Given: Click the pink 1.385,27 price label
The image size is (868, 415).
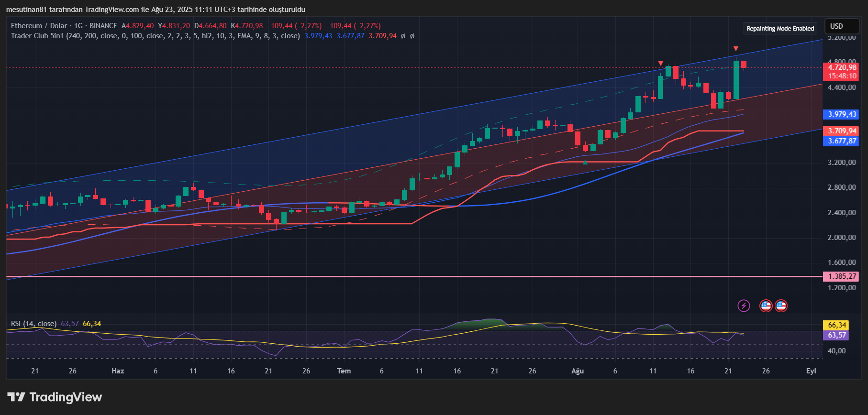Looking at the screenshot, I should coord(841,276).
